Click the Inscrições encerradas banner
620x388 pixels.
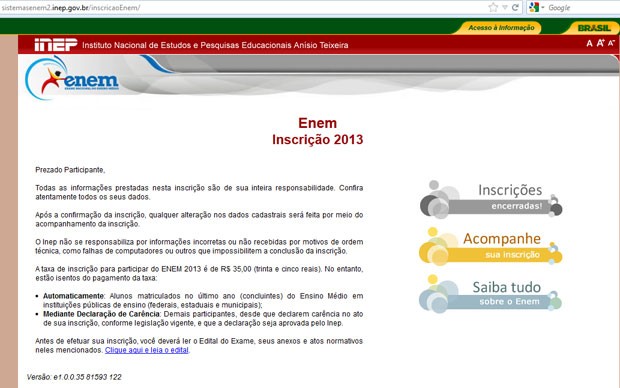(491, 200)
